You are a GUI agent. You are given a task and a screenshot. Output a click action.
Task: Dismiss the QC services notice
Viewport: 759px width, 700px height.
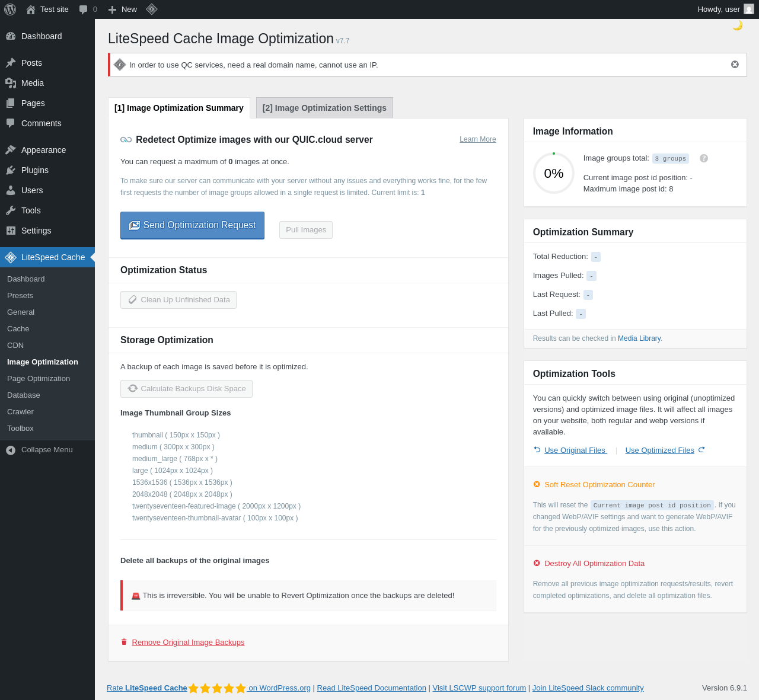coord(735,65)
